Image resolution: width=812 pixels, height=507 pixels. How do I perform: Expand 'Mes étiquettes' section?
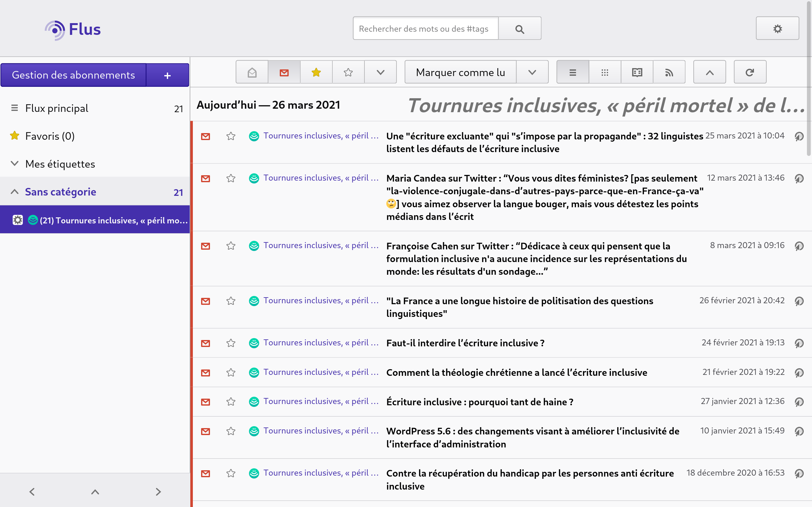(x=14, y=164)
